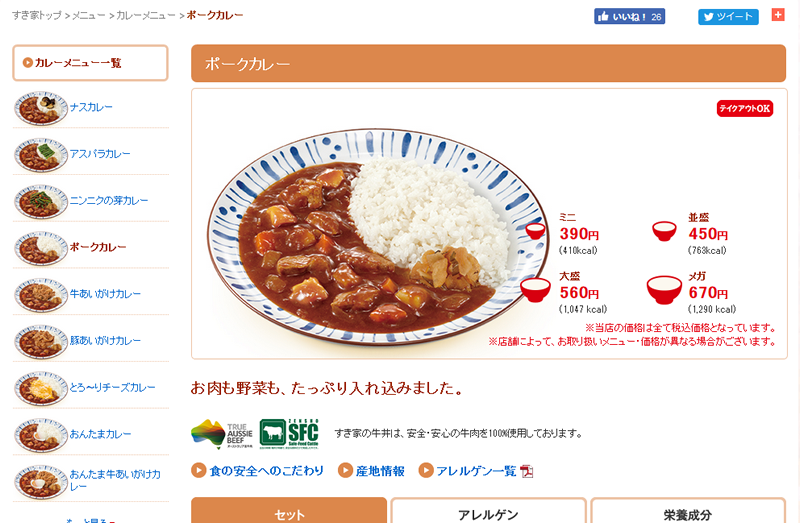Open the orange plus share icon
800x523 pixels.
tap(778, 15)
